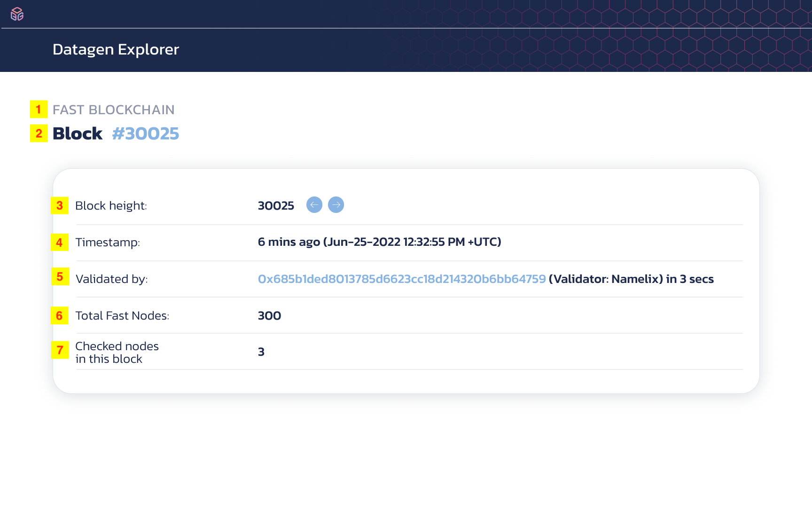Click the Block height value 30025
Screen dimensions: 812x525
click(x=276, y=205)
